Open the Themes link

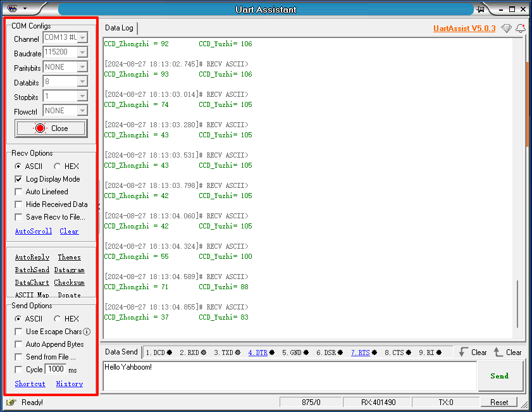[69, 257]
